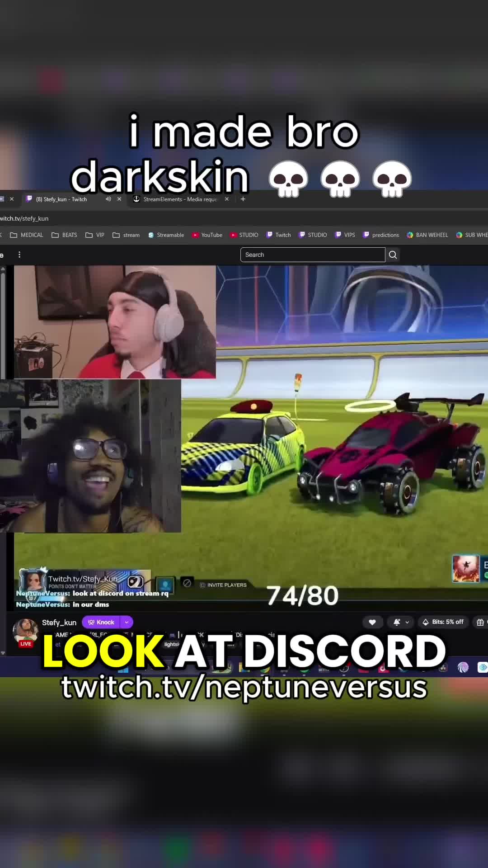
Task: Click the Knock button on Stefy_kun channel
Action: tap(101, 622)
